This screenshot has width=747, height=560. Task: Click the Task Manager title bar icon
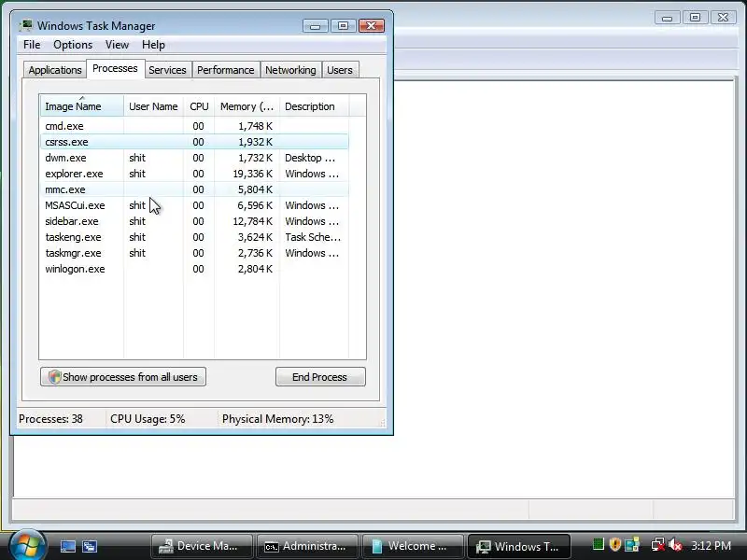pyautogui.click(x=26, y=25)
